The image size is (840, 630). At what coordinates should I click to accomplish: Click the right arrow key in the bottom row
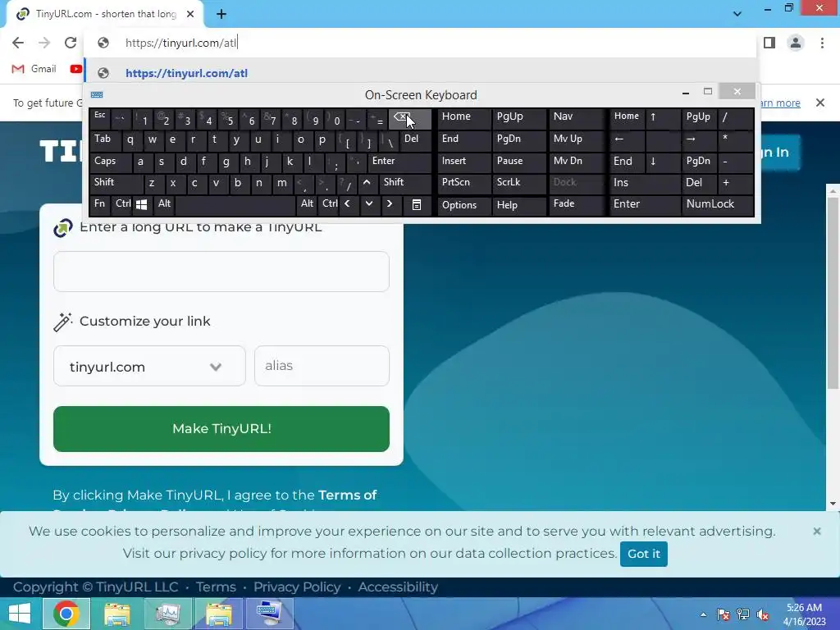(390, 204)
